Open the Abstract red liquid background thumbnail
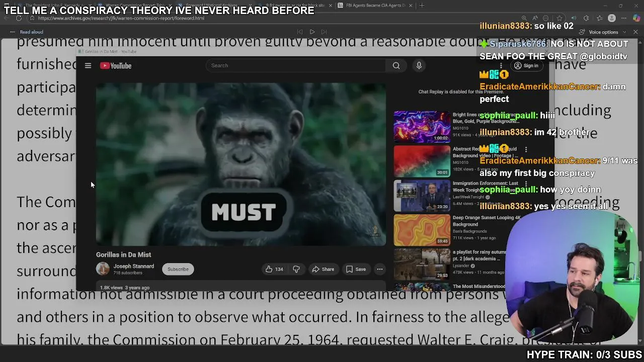This screenshot has height=362, width=644. [x=422, y=161]
